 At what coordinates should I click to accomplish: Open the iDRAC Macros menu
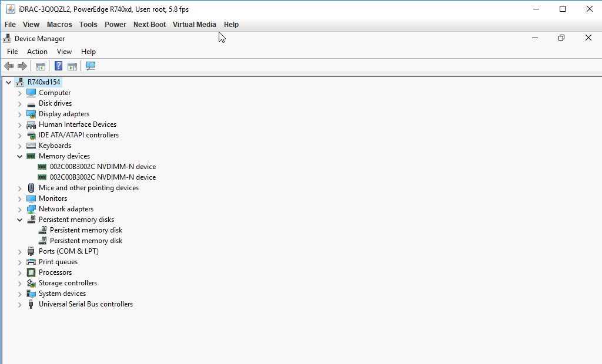(x=59, y=25)
